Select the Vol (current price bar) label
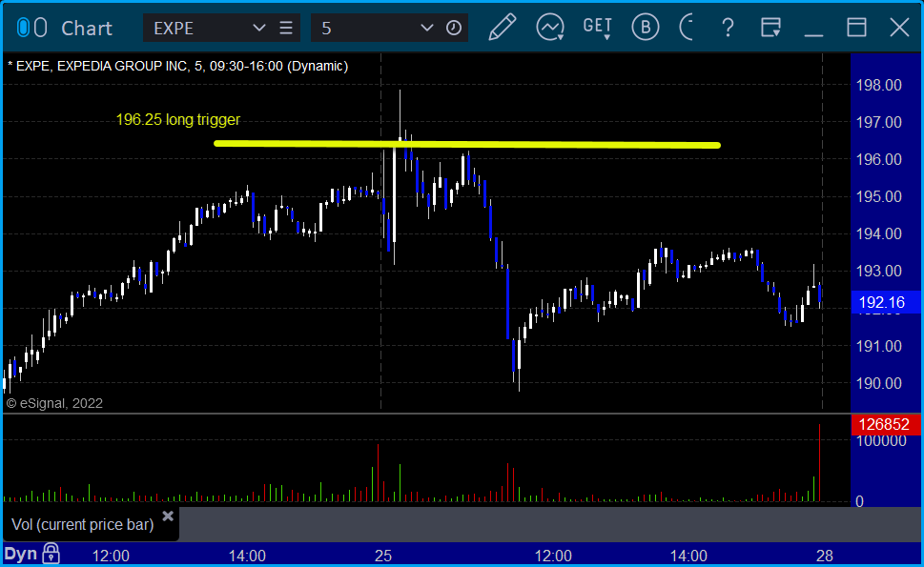 tap(83, 525)
